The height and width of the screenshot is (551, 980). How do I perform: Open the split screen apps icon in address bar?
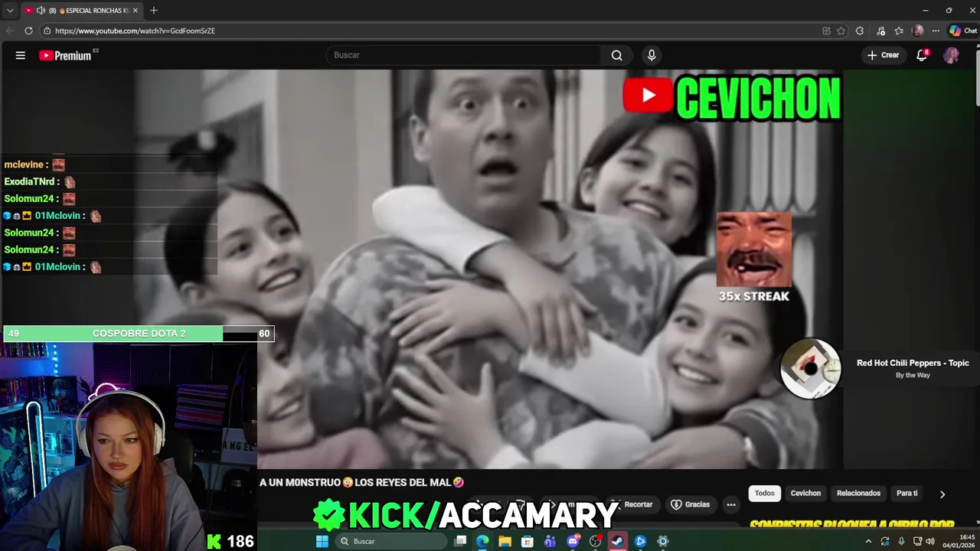point(826,31)
